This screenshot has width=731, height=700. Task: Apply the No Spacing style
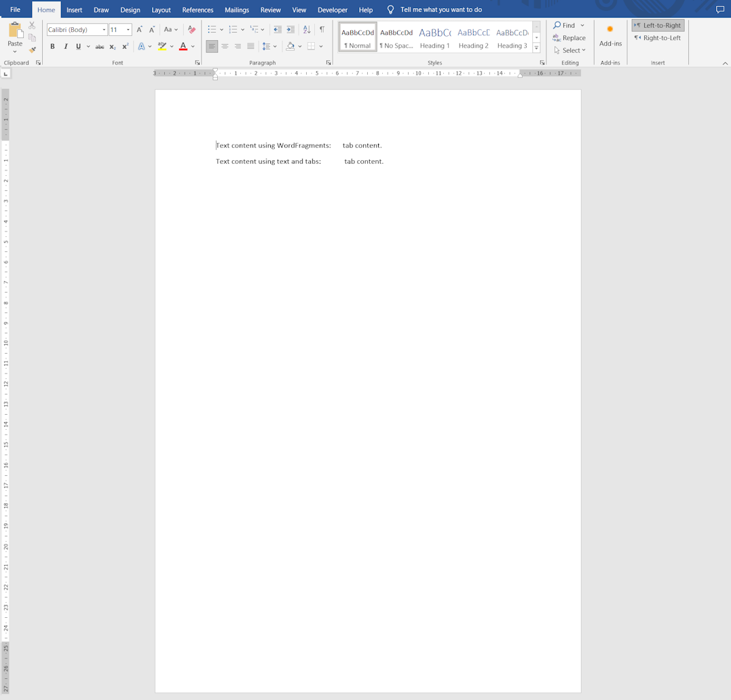click(396, 37)
